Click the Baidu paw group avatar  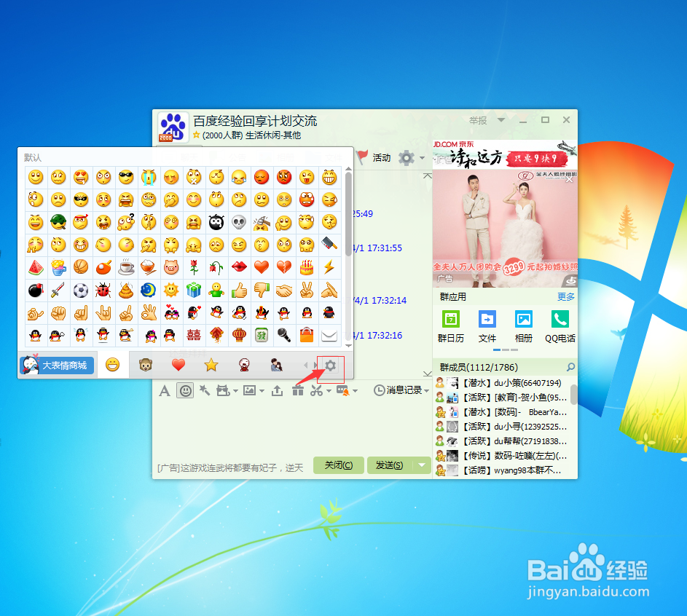coord(173,127)
